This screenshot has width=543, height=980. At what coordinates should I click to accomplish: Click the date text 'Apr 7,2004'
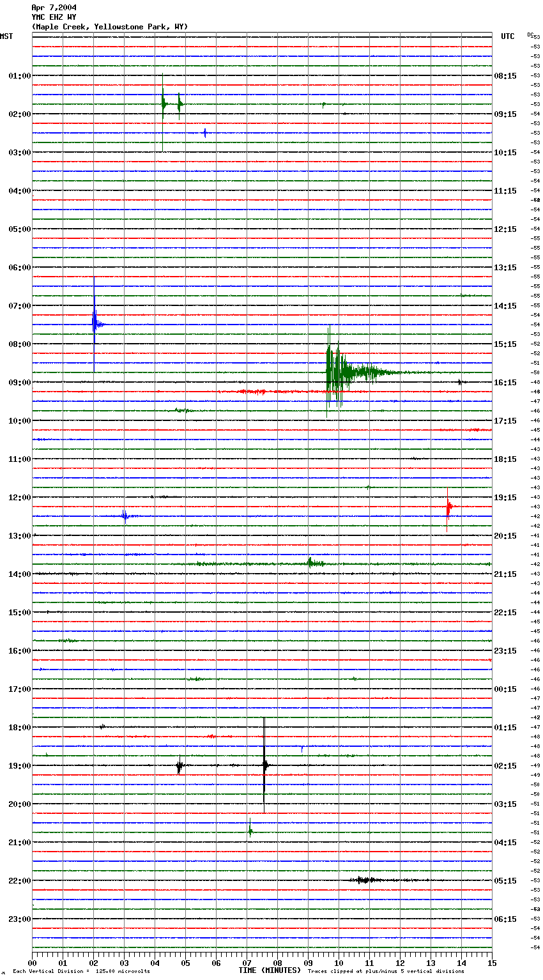54,8
